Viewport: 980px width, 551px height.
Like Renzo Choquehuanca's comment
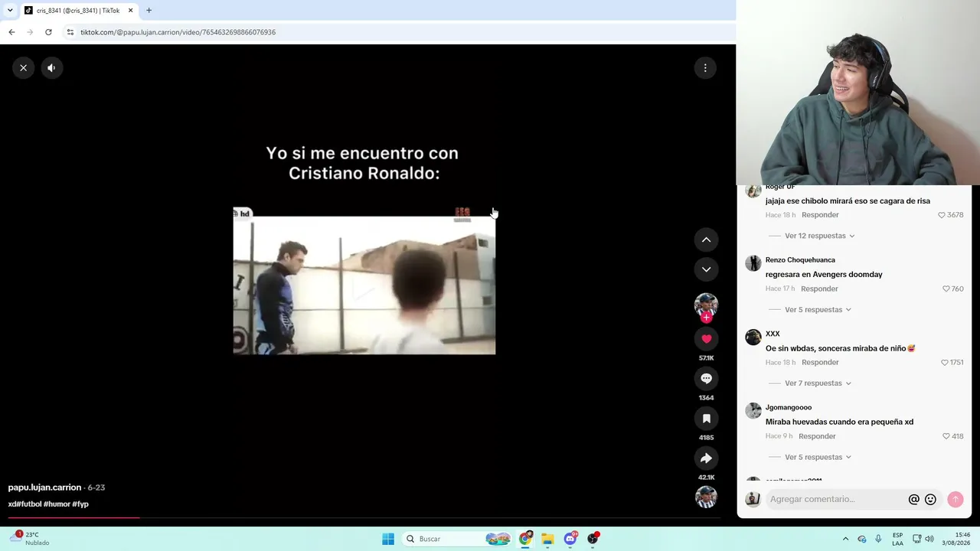[946, 289]
